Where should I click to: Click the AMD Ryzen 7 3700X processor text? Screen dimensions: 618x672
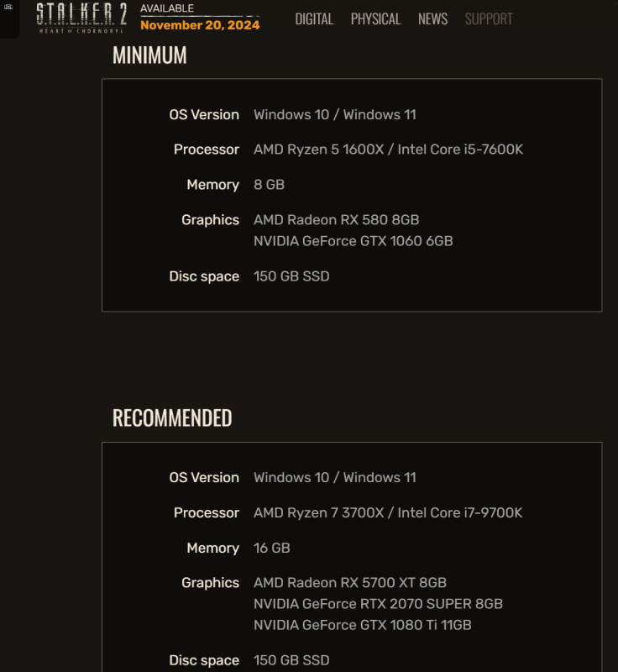[x=318, y=513]
